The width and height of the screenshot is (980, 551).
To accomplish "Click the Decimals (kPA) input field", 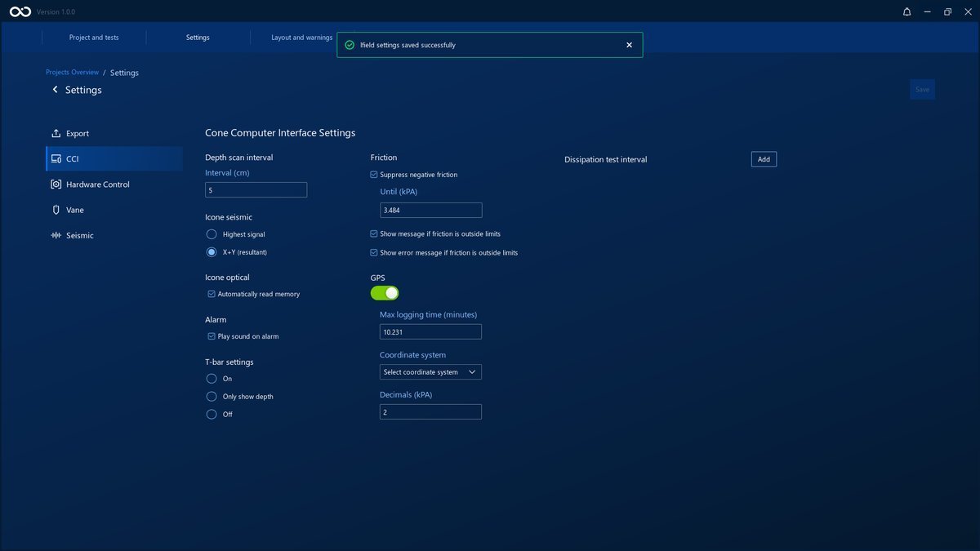I will click(x=430, y=412).
